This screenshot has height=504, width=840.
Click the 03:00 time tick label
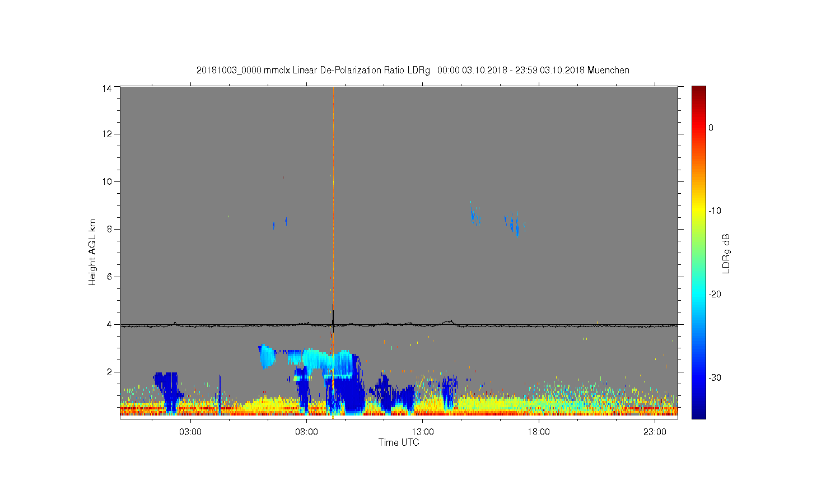click(x=190, y=432)
